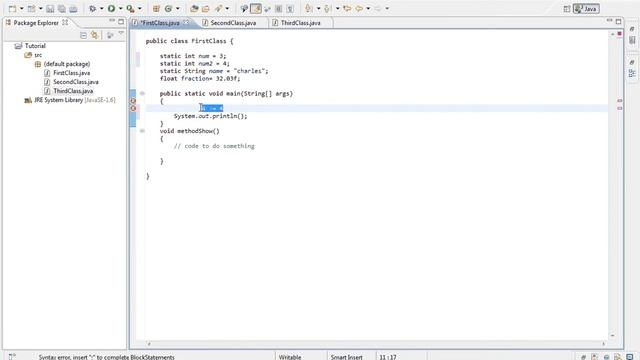Open the Next Annotation dropdown arrow
Viewport: 640px width, 360px height.
[x=318, y=9]
